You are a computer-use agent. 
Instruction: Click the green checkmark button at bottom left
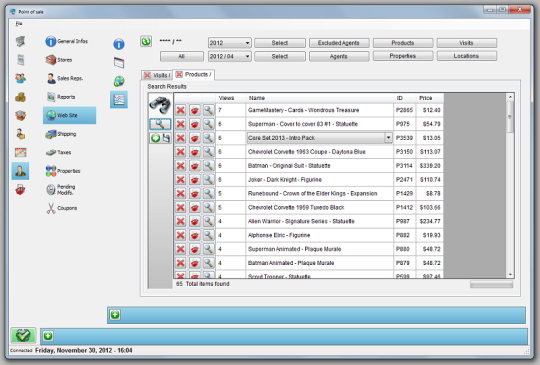tap(23, 335)
